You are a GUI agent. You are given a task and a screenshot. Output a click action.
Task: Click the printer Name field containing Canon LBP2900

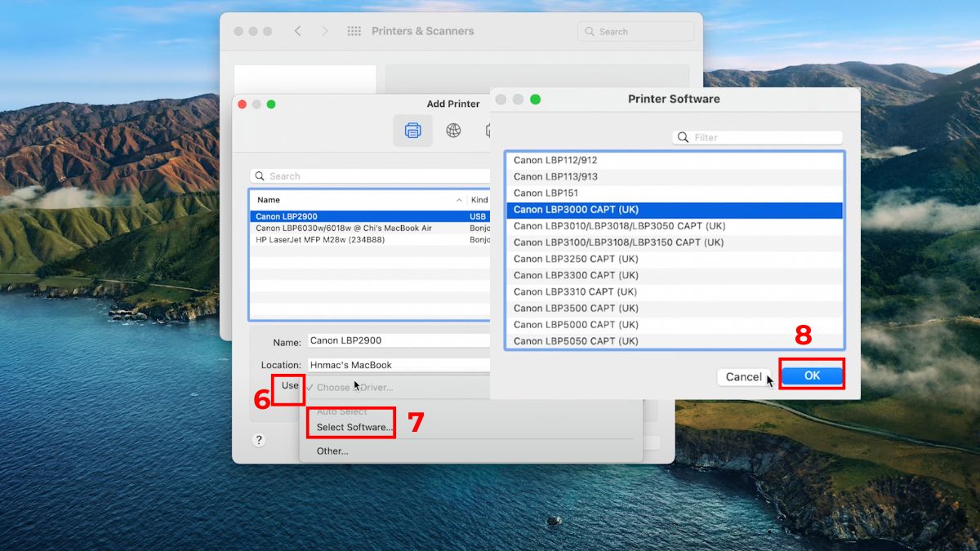398,341
